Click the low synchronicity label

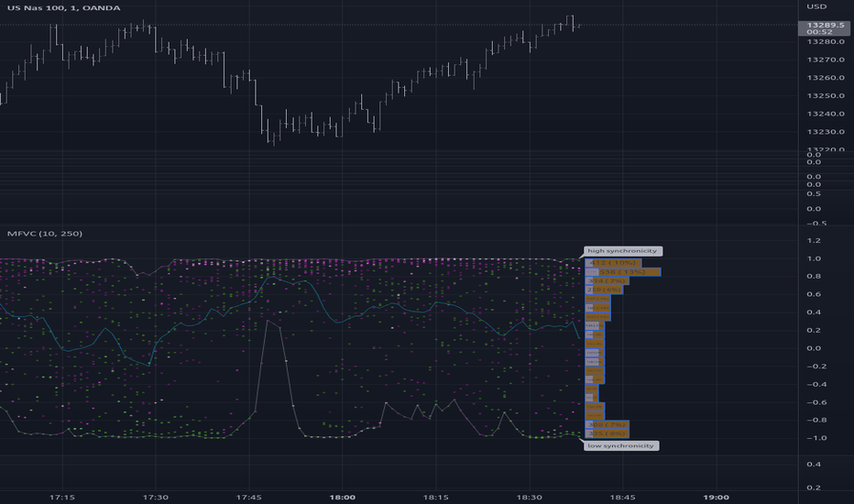[621, 445]
